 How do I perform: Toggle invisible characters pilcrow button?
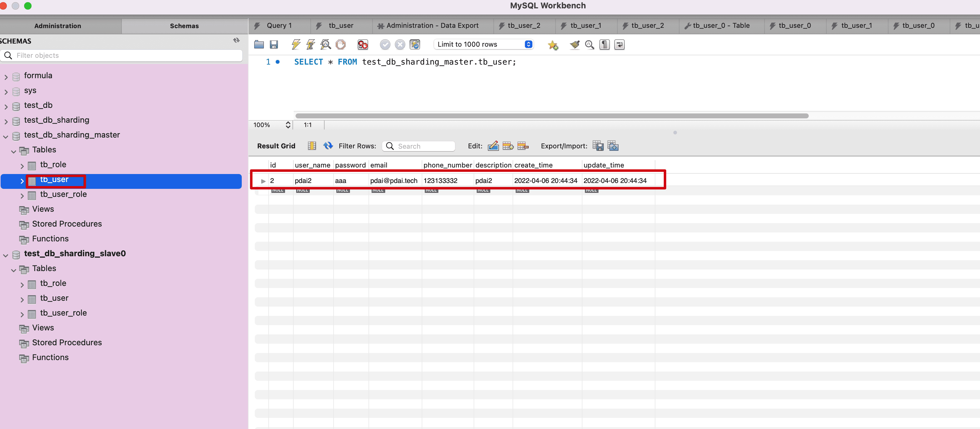click(604, 45)
